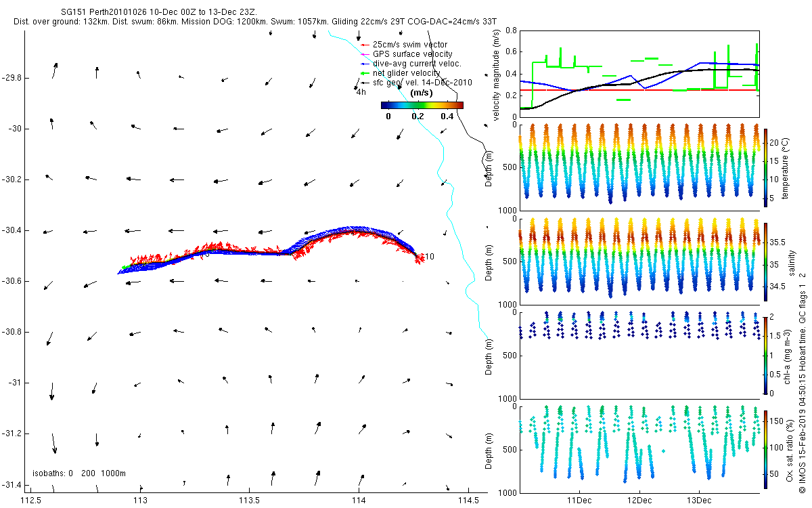Click the '0.8' tick on the velocity magnitude axis
Image resolution: width=812 pixels, height=508 pixels.
click(511, 30)
